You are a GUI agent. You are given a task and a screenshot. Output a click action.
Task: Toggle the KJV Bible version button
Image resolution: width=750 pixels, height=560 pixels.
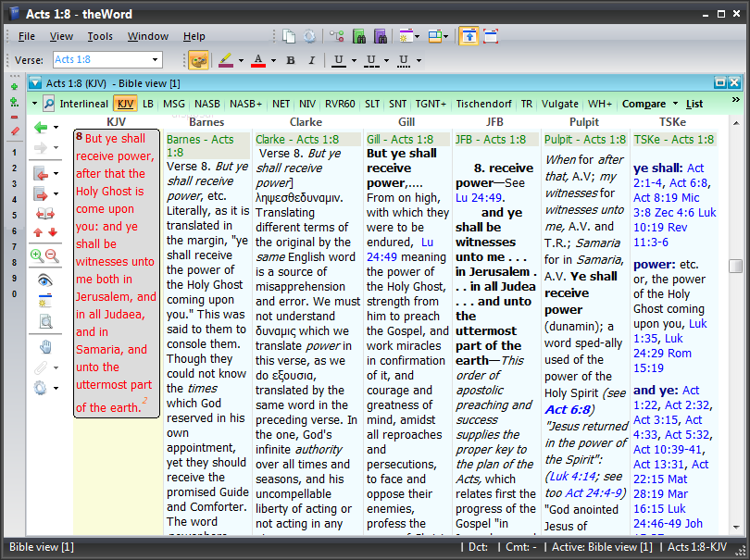125,104
